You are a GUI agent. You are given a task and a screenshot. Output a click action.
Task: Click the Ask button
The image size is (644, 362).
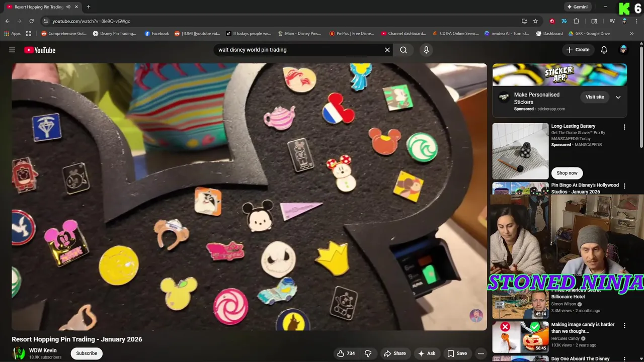point(426,353)
